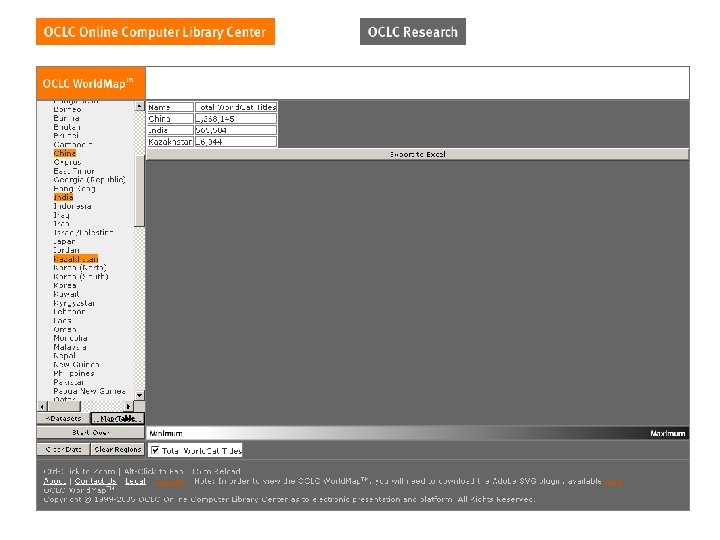Toggle the Total WorldCat Titles checkbox
Viewport: 720px width, 540px height.
tap(155, 450)
